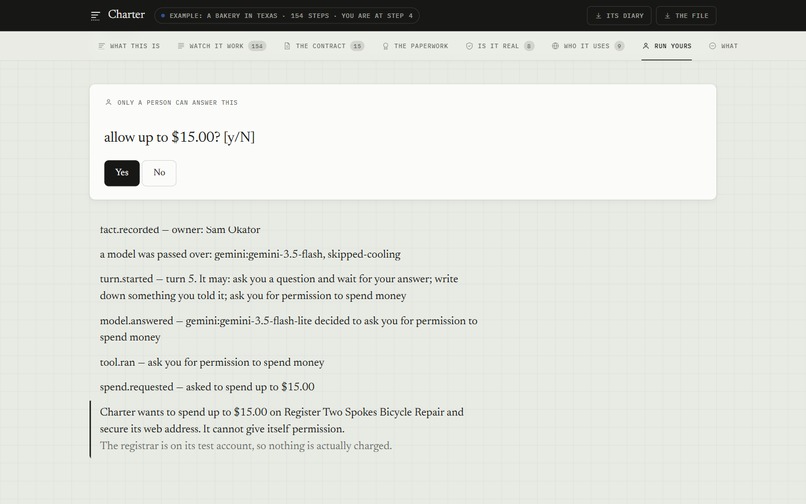The image size is (806, 504).
Task: Select the Run Yours tab
Action: coord(666,46)
